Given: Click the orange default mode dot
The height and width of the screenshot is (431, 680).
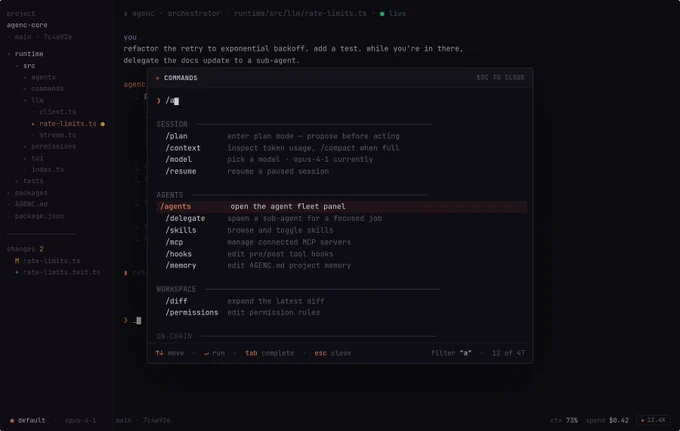Looking at the screenshot, I should (12, 421).
